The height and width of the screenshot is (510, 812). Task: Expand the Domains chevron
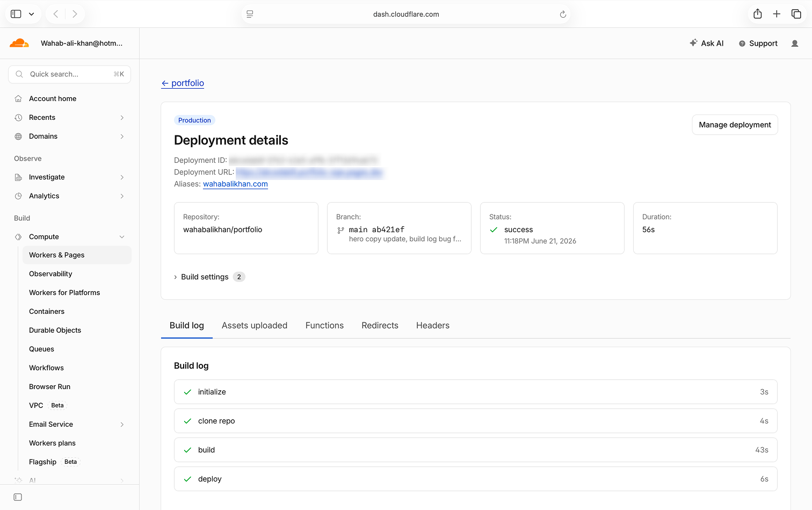(122, 137)
